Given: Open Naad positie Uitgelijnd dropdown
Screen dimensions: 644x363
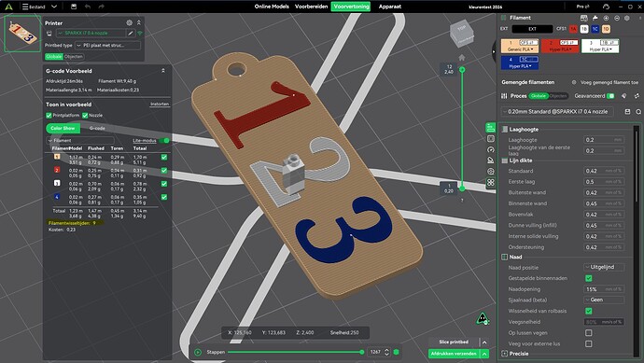Looking at the screenshot, I should point(604,267).
